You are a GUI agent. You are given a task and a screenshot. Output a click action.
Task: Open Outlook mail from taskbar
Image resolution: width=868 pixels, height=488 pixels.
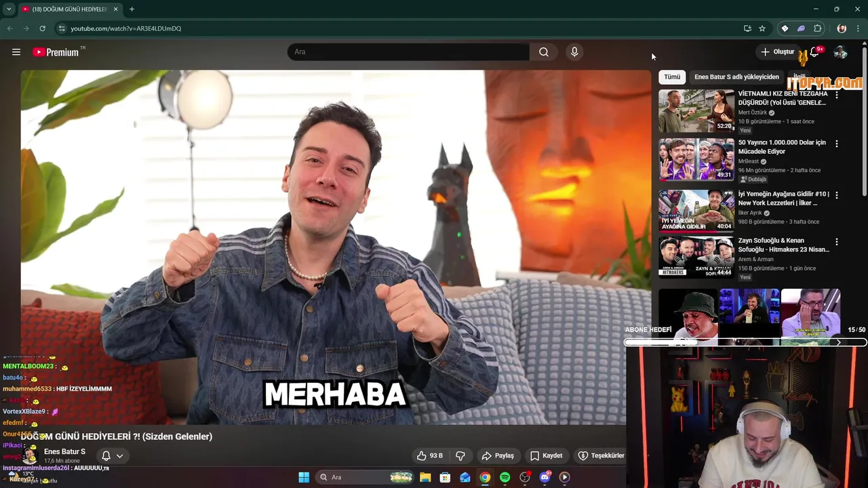click(x=465, y=477)
